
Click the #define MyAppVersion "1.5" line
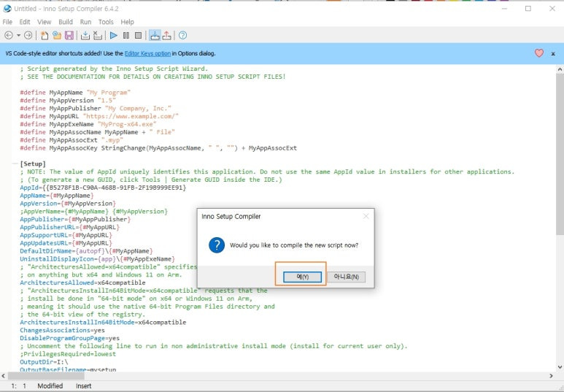[68, 101]
